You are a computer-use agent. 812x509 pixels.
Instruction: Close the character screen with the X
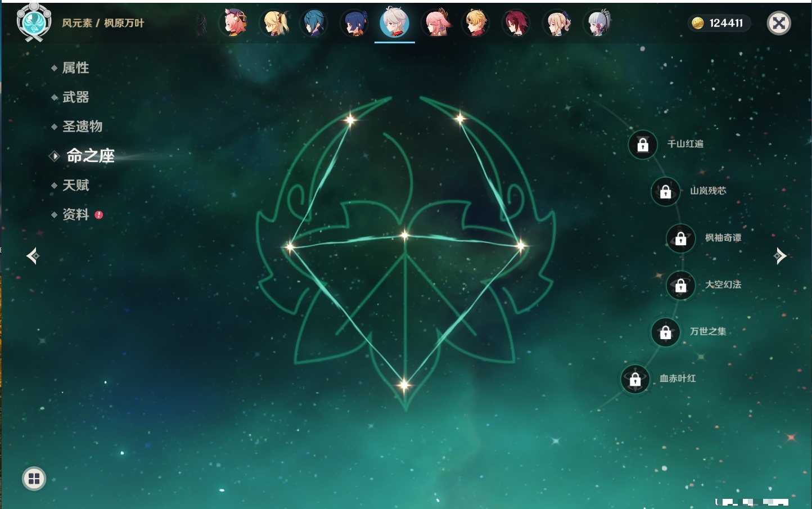coord(779,23)
